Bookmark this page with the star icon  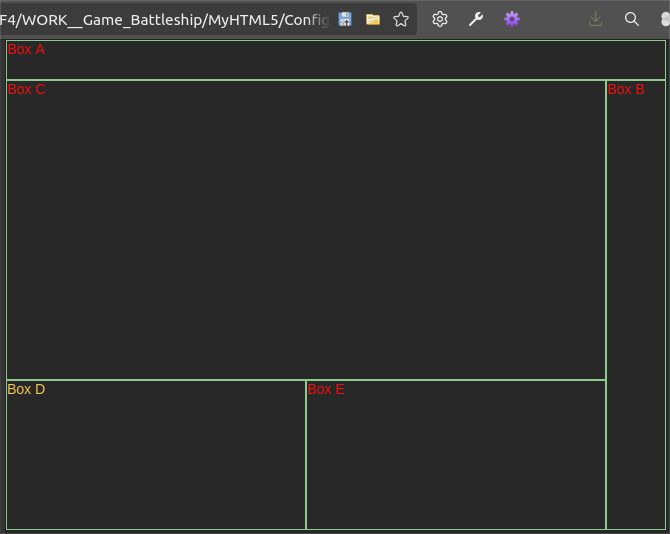[x=401, y=19]
